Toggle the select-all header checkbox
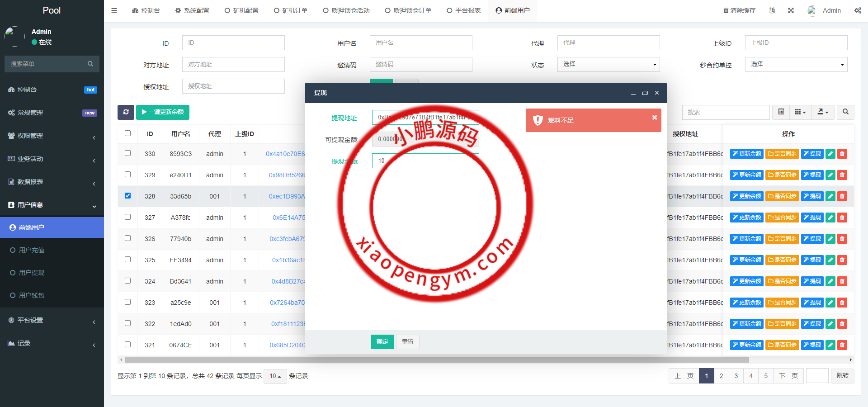868x407 pixels. pos(128,133)
